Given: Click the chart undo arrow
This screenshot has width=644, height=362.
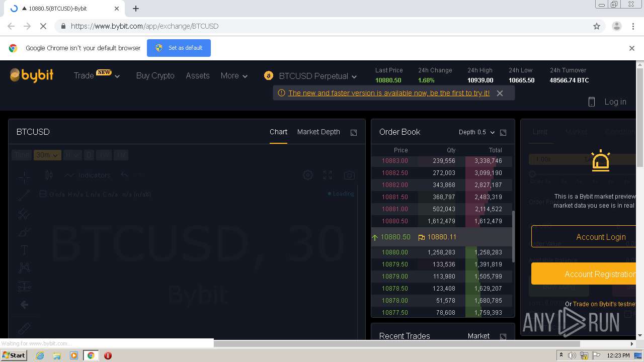Looking at the screenshot, I should click(x=124, y=175).
